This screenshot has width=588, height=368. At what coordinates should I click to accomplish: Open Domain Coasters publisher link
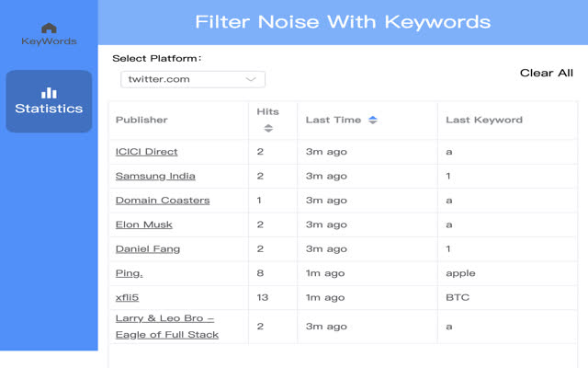[x=163, y=201]
